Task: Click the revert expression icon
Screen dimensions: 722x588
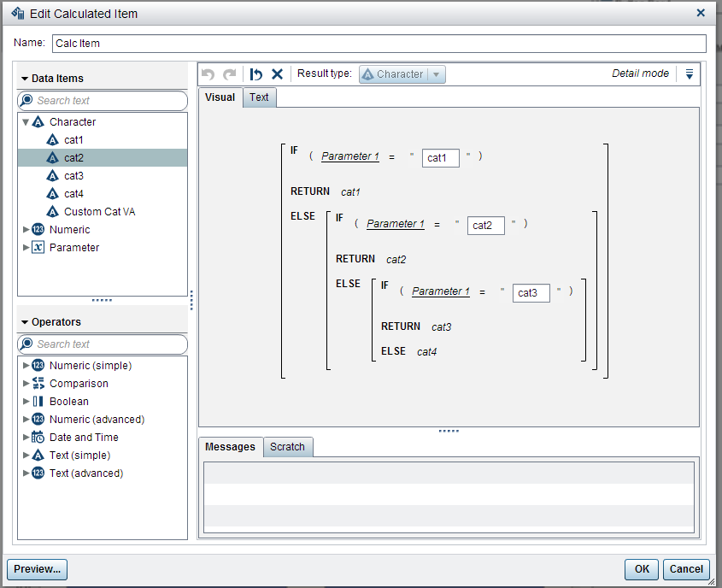Action: 256,74
